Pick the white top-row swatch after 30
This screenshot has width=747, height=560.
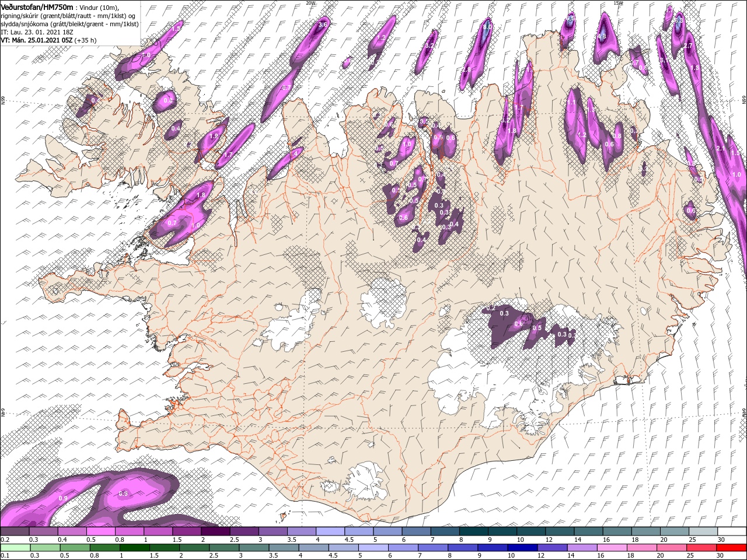click(732, 531)
